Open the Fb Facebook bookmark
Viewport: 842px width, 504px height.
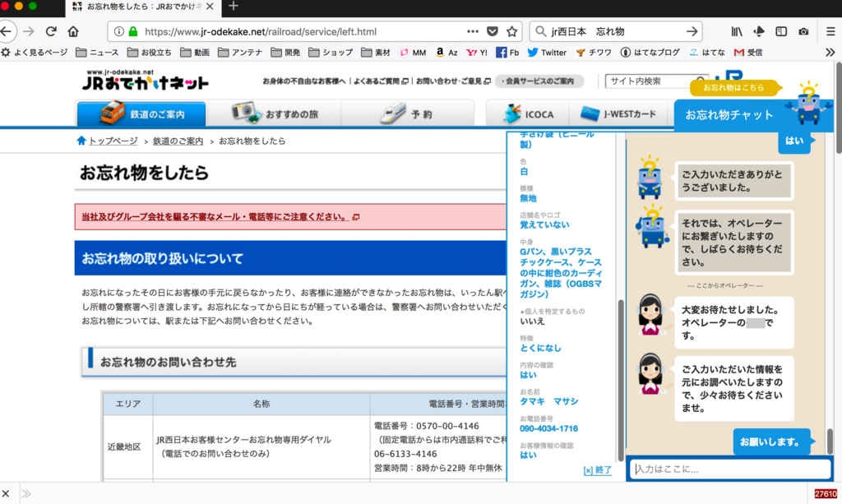(507, 52)
